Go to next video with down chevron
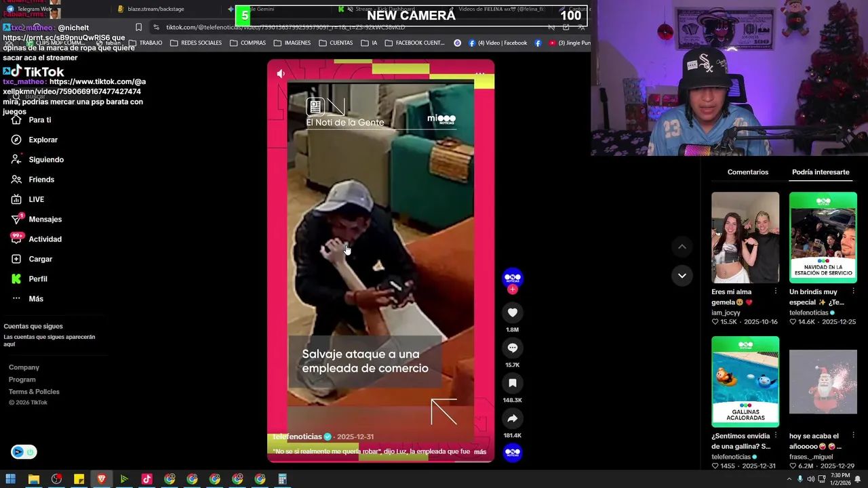 click(x=682, y=275)
